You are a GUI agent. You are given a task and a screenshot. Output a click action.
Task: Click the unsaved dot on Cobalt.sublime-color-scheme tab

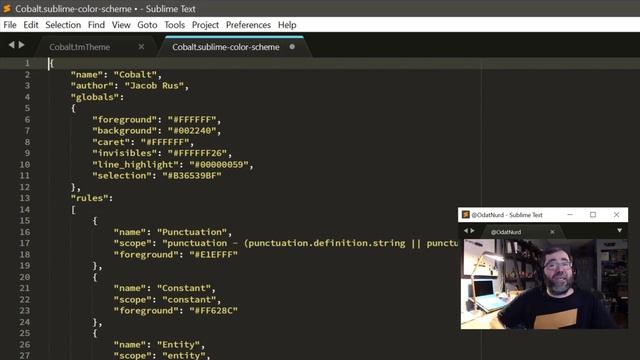[292, 47]
